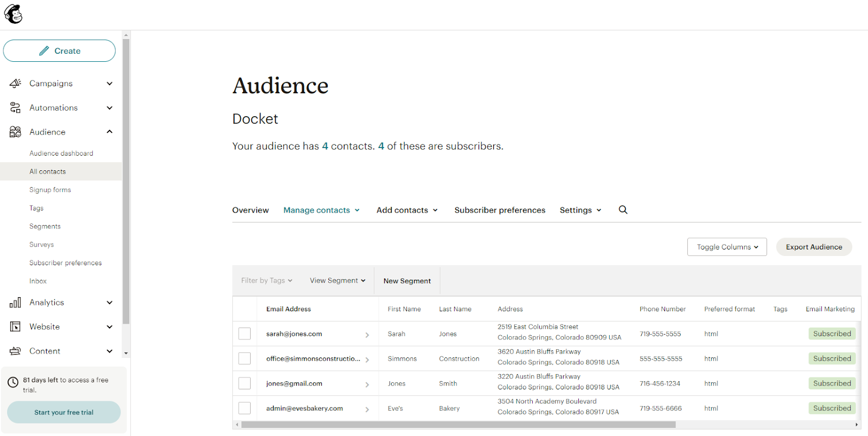Open the Manage contacts dropdown
Screen dimensions: 868x436
[x=322, y=210]
